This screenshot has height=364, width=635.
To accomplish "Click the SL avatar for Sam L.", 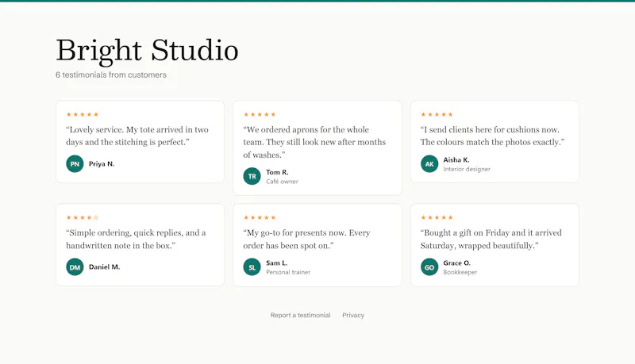I will pyautogui.click(x=252, y=267).
